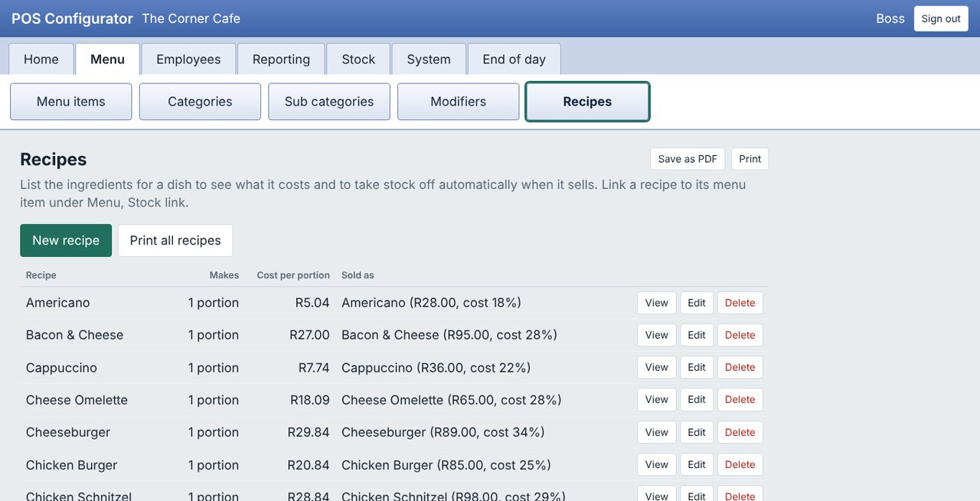
Task: Open the Reporting tab
Action: [x=281, y=59]
